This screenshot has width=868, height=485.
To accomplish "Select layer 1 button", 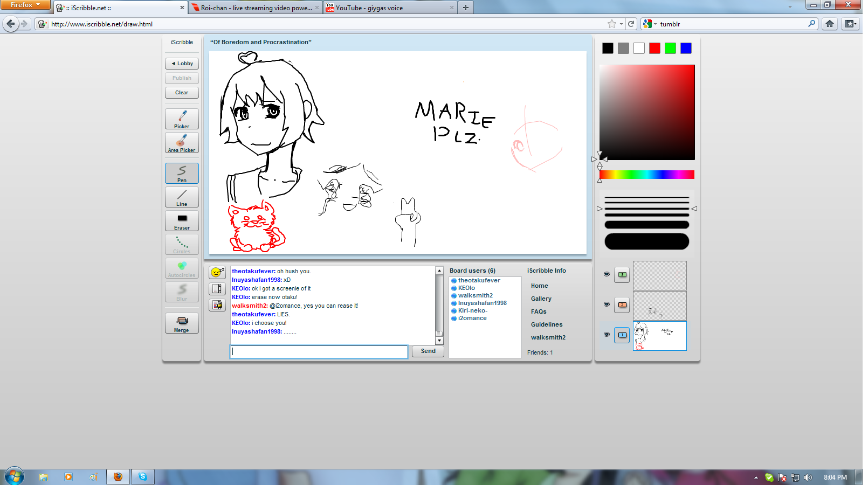I will coord(622,335).
